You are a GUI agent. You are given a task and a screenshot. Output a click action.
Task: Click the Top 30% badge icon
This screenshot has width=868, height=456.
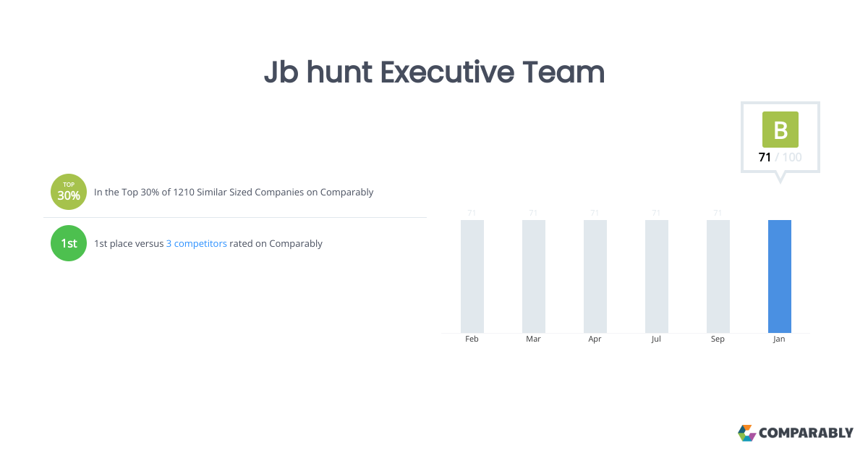(69, 193)
